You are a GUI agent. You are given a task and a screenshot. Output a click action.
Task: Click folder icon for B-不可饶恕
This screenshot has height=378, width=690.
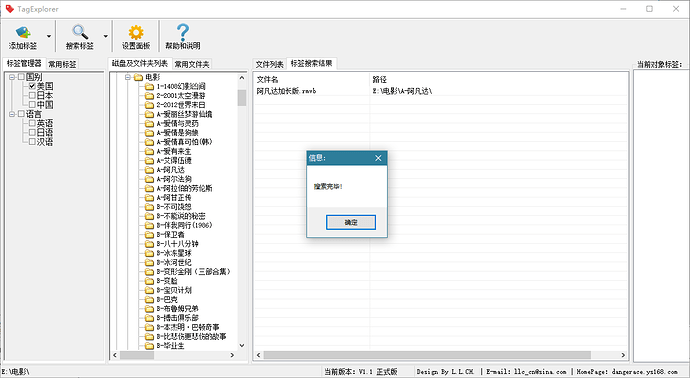coord(150,207)
